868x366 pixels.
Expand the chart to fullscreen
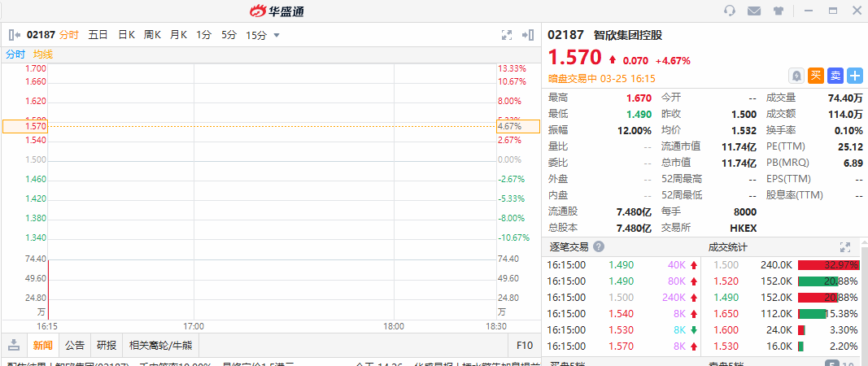pyautogui.click(x=507, y=35)
